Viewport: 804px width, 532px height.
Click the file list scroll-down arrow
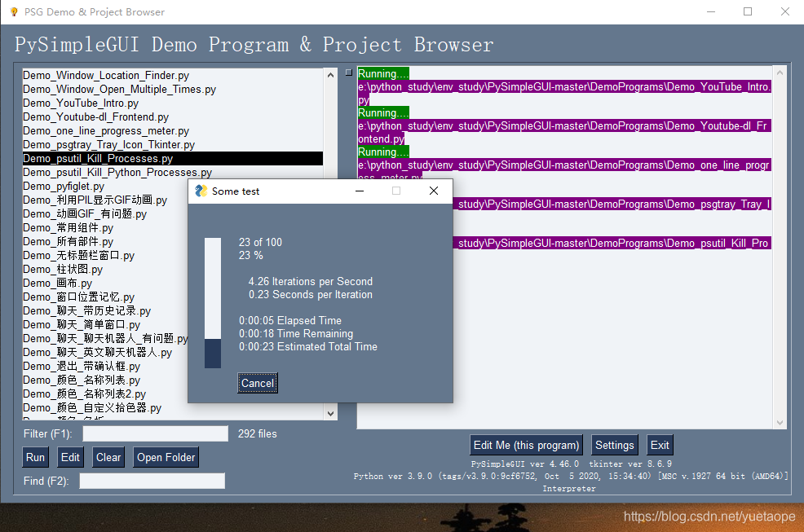331,413
